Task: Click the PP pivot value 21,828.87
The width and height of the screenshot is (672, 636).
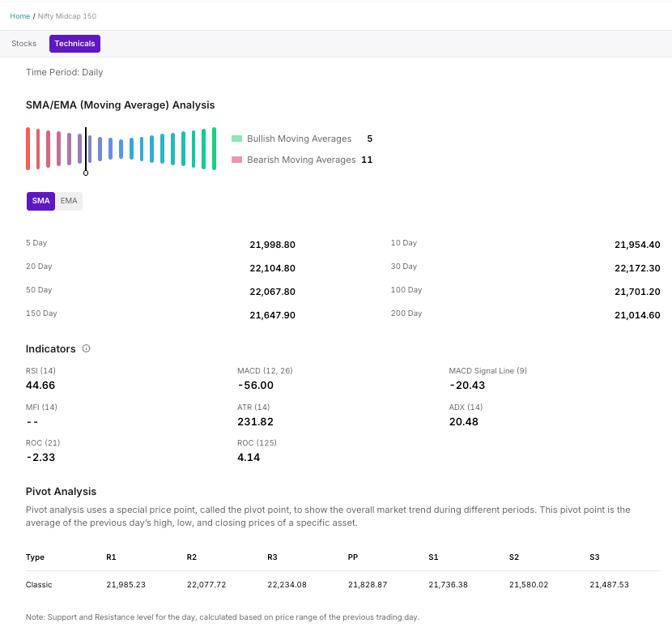Action: coord(368,584)
